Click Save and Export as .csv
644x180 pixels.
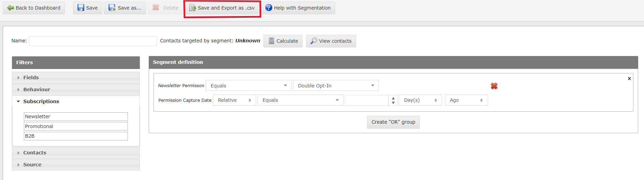tap(222, 8)
